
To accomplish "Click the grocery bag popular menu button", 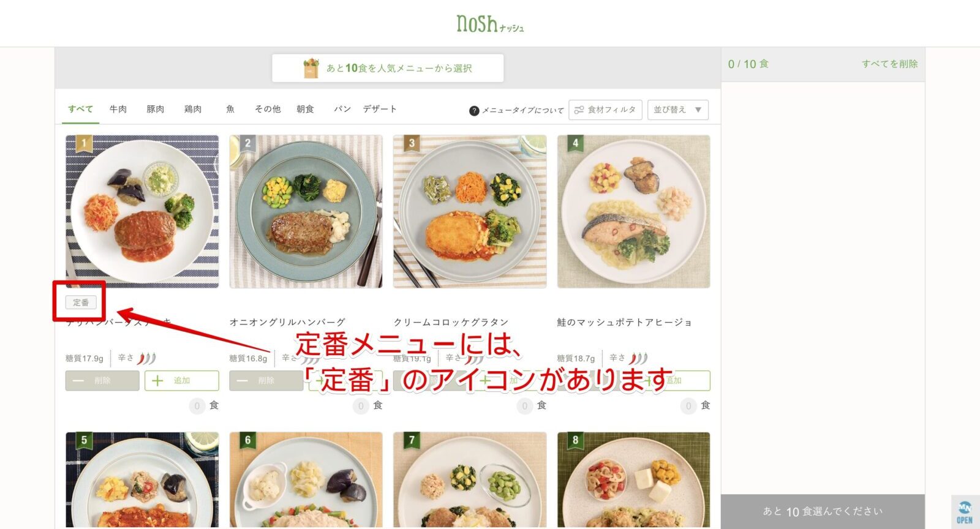I will (388, 68).
